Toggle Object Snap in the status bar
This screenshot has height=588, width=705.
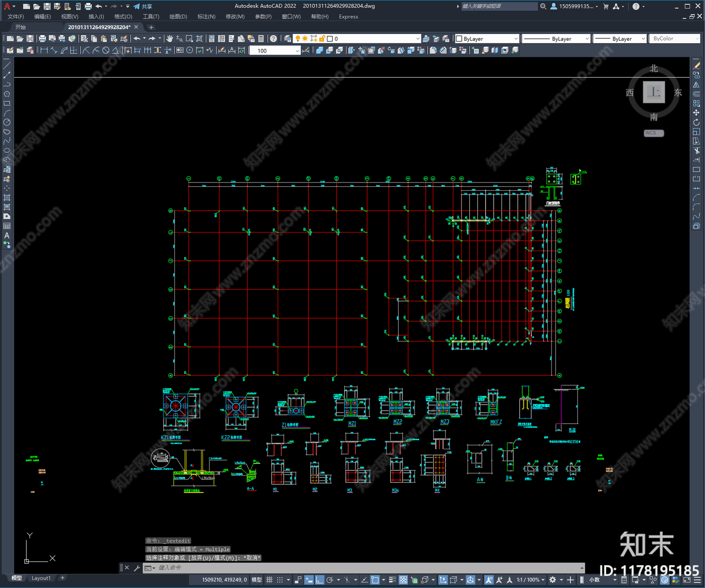[375, 580]
